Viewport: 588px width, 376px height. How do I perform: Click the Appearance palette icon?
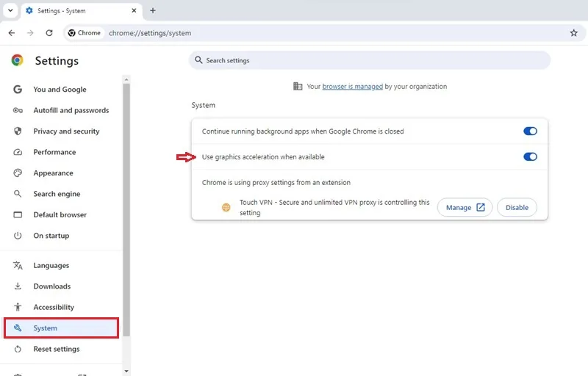tap(18, 173)
